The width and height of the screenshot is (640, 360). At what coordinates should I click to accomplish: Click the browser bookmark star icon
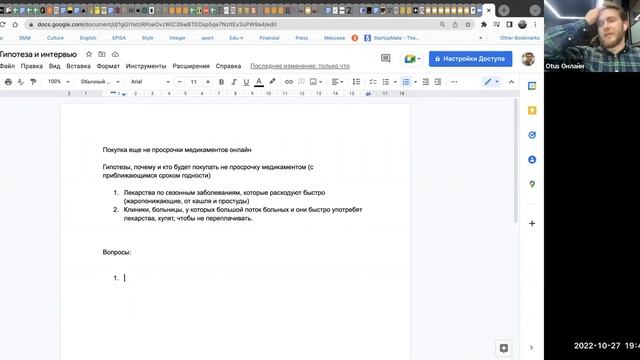point(468,24)
